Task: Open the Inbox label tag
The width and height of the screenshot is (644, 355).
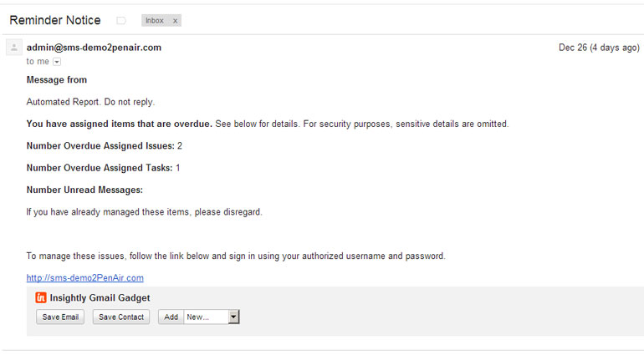Action: (x=155, y=21)
